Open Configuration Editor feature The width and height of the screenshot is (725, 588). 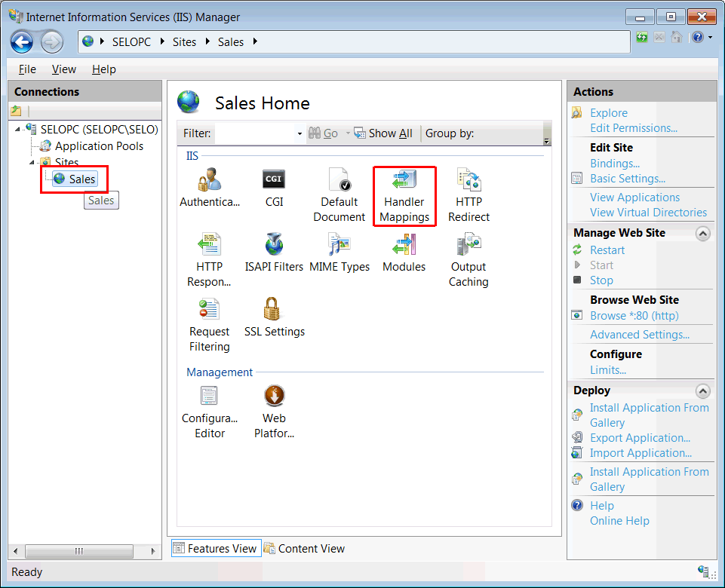pos(210,411)
